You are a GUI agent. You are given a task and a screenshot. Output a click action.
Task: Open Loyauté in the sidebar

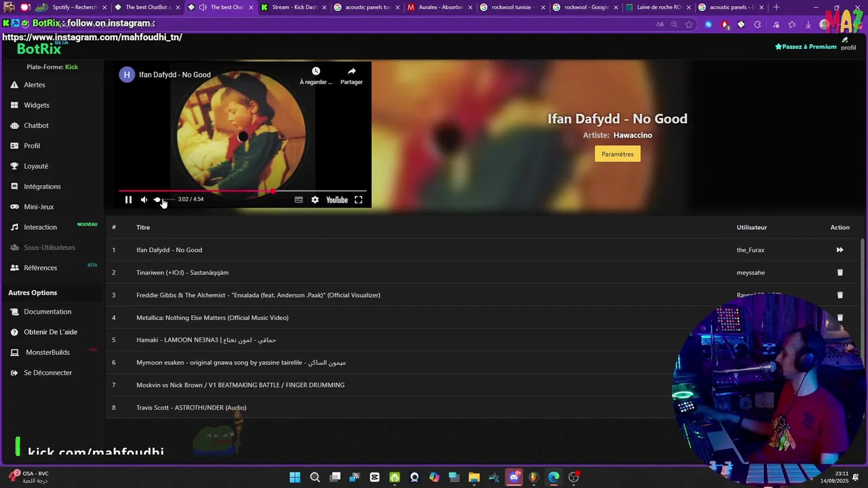(x=36, y=166)
